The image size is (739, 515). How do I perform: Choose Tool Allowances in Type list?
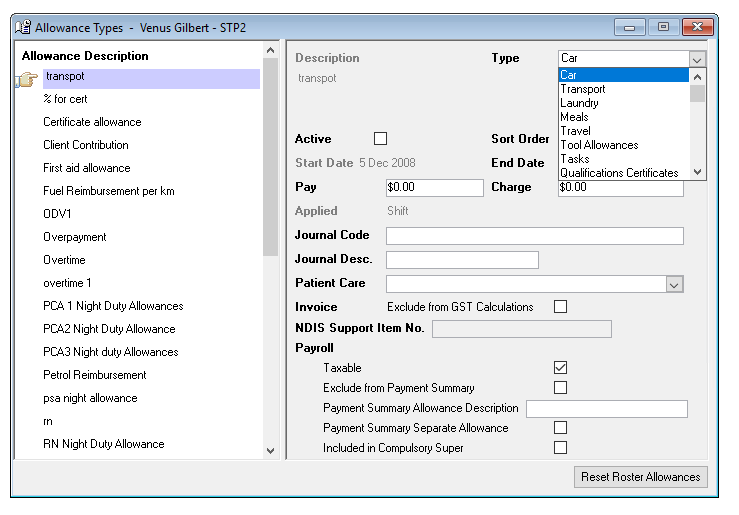coord(624,145)
